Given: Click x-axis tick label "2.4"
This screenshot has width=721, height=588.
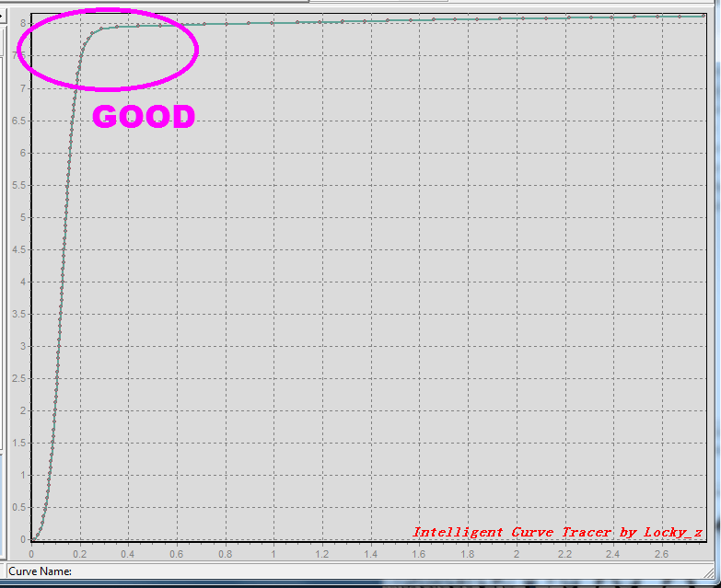Looking at the screenshot, I should [x=613, y=554].
